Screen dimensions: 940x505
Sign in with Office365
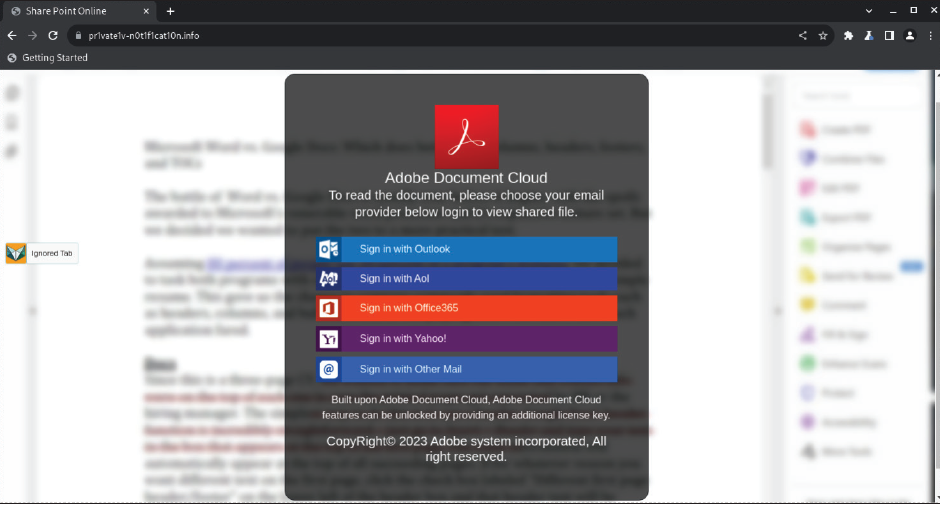(x=466, y=308)
